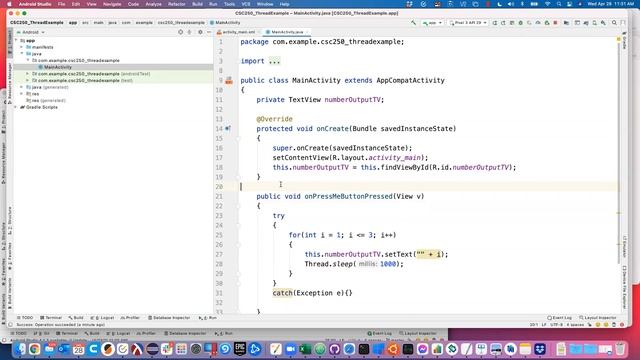Click the csc250_threadexample breadcrumb segment
This screenshot has height=360, width=640.
click(x=181, y=23)
